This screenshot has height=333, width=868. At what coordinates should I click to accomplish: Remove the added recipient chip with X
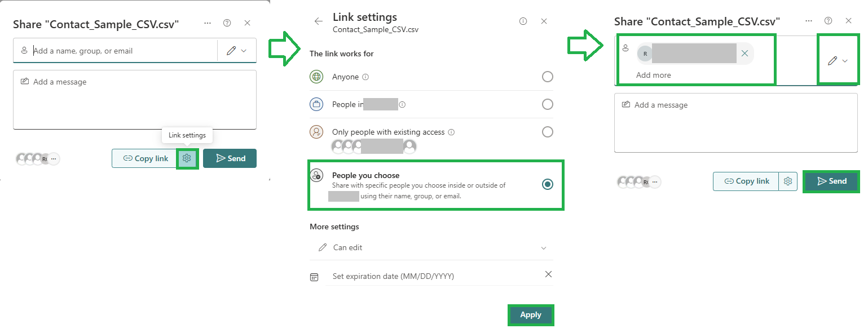(744, 54)
